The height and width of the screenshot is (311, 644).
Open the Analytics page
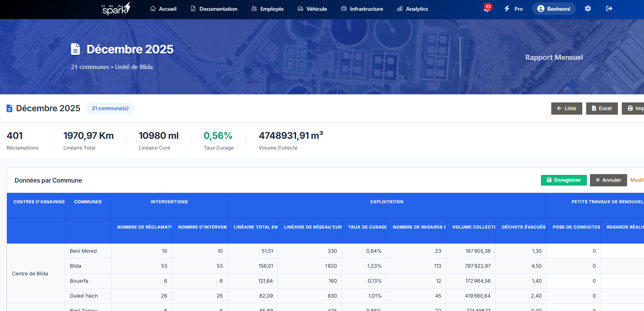click(x=412, y=8)
